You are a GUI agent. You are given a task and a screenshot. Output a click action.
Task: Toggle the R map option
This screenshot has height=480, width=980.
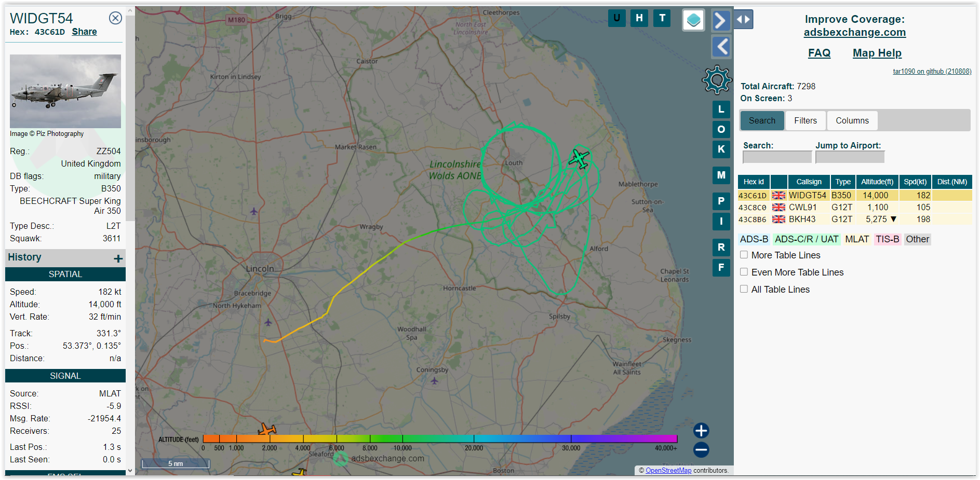(721, 247)
